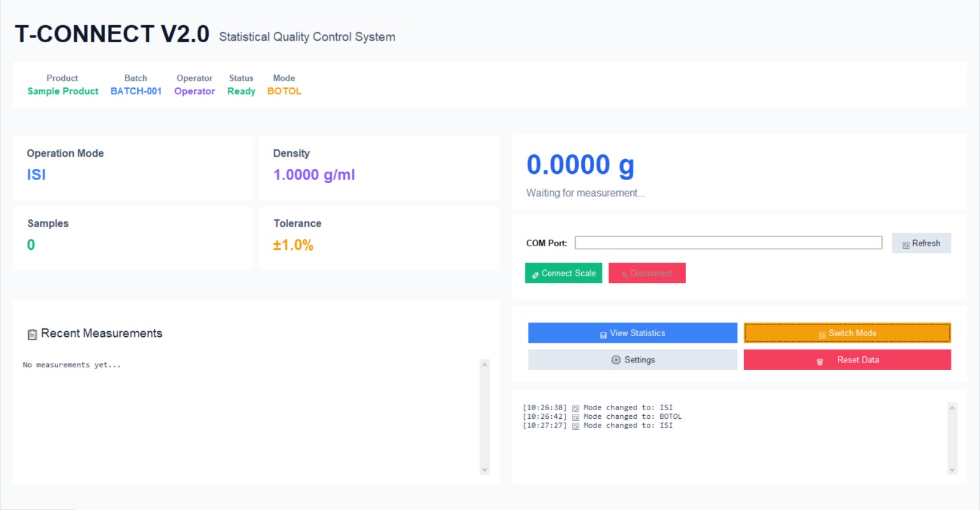Image resolution: width=980 pixels, height=510 pixels.
Task: Click the up arrow of log scrollbar
Action: coord(952,408)
